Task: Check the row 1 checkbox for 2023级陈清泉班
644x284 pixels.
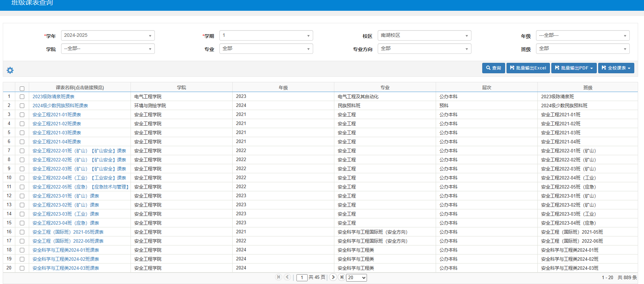Action: pyautogui.click(x=22, y=97)
